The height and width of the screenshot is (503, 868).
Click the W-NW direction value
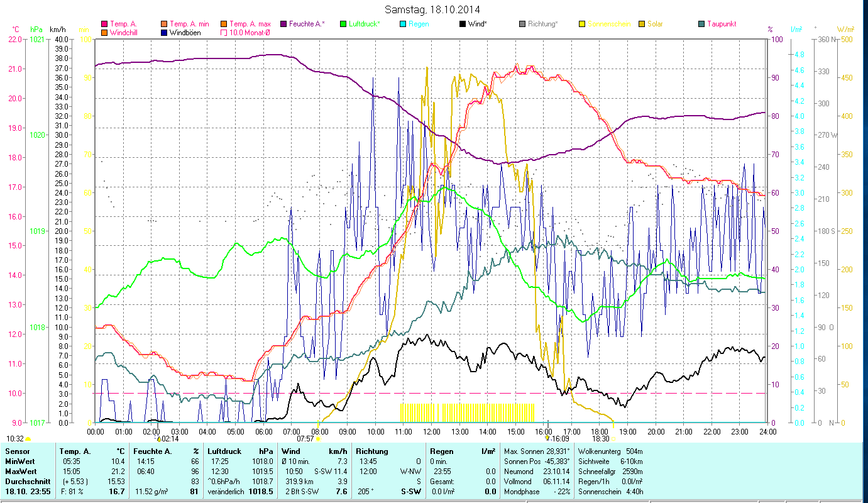(411, 472)
